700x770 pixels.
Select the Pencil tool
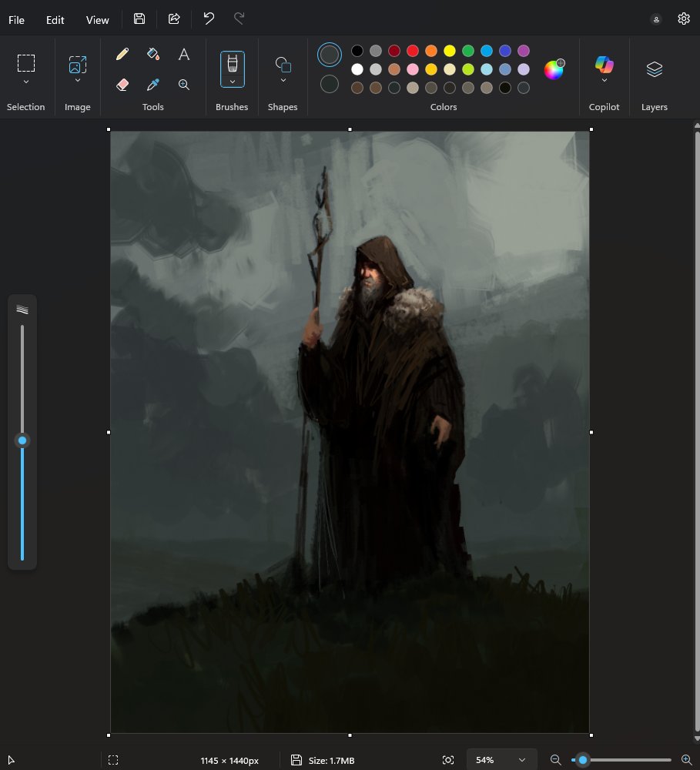click(x=122, y=54)
